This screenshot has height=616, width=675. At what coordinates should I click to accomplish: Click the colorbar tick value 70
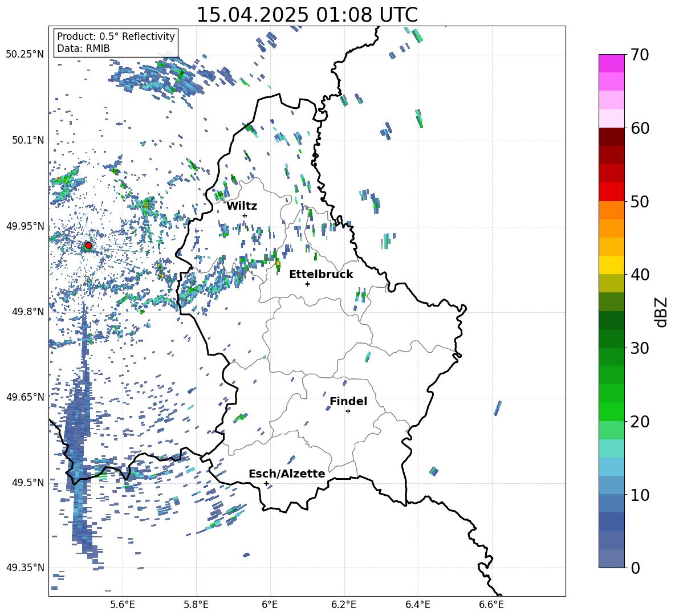[640, 55]
